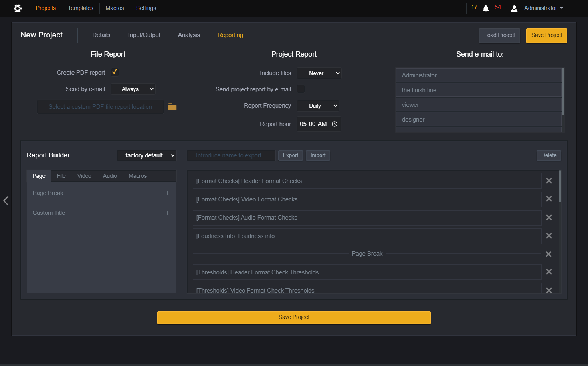Viewport: 588px width, 366px height.
Task: Click the report items list scrollbar
Action: coord(560,186)
